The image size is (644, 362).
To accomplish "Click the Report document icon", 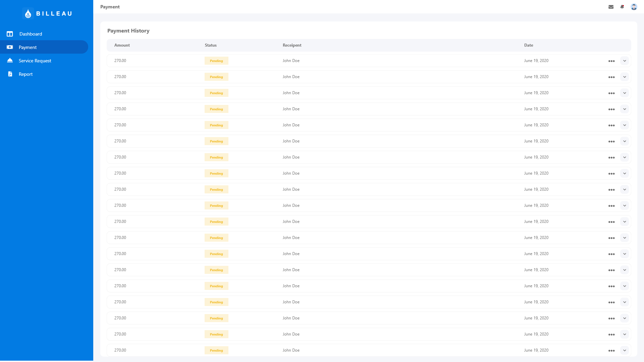I will (10, 74).
